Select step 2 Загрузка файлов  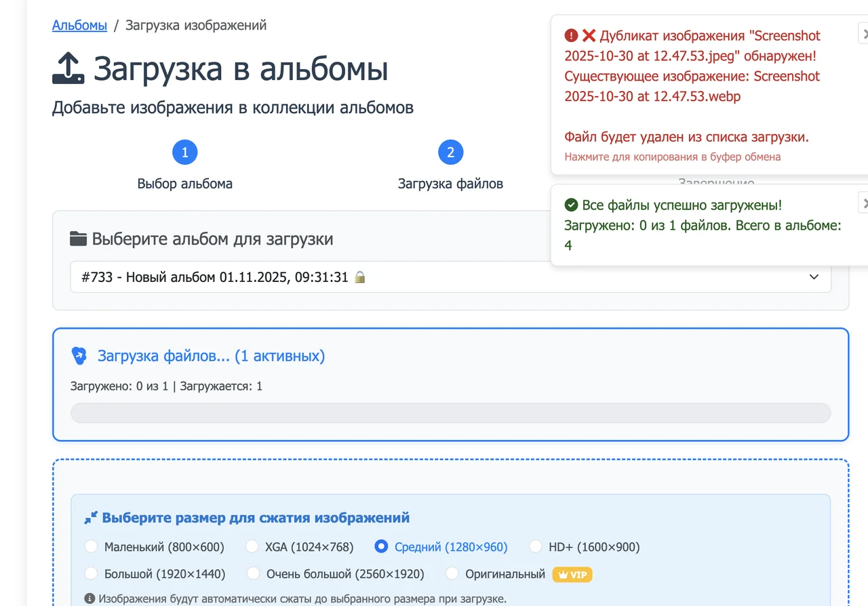(450, 152)
